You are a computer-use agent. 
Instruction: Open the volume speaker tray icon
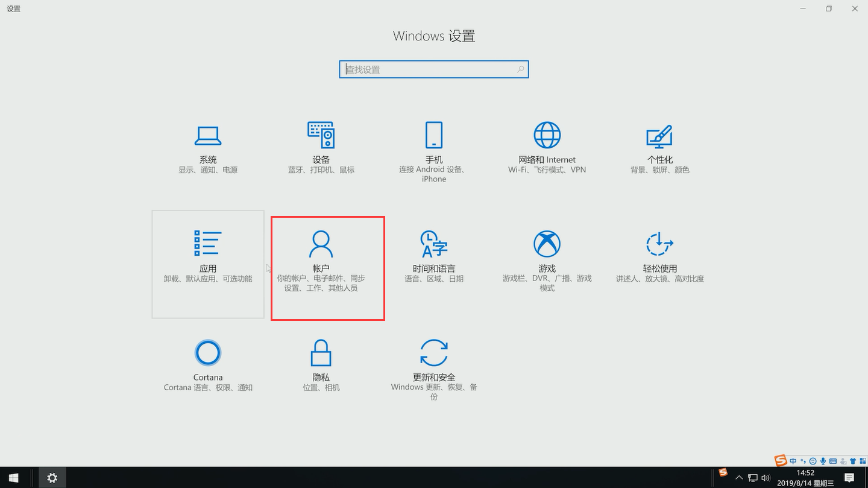tap(766, 478)
